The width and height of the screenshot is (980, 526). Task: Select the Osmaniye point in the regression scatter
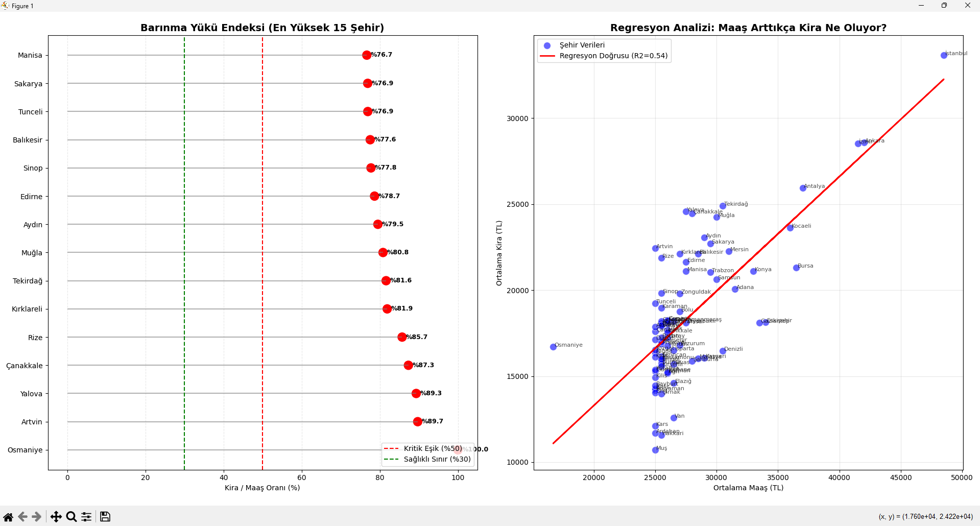(x=553, y=347)
